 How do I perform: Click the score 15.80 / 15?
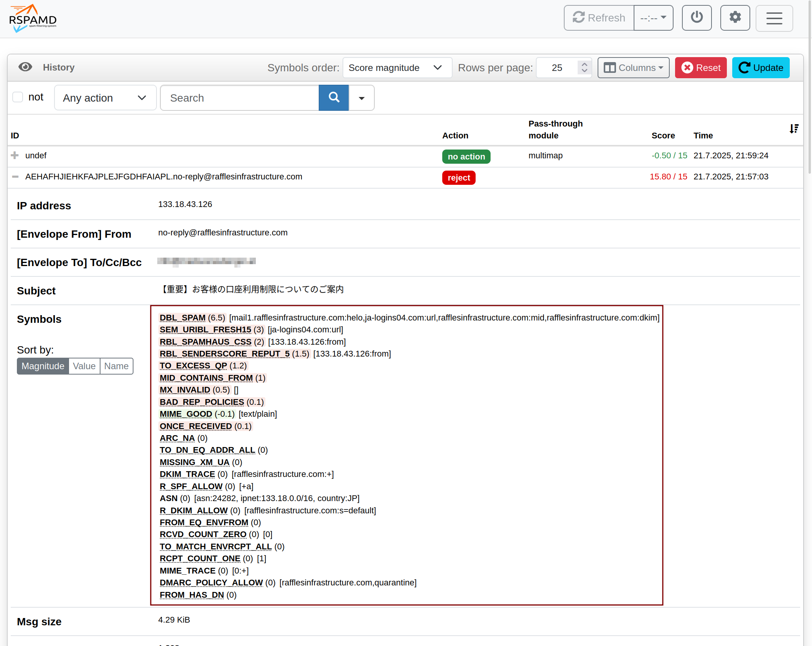pos(668,177)
